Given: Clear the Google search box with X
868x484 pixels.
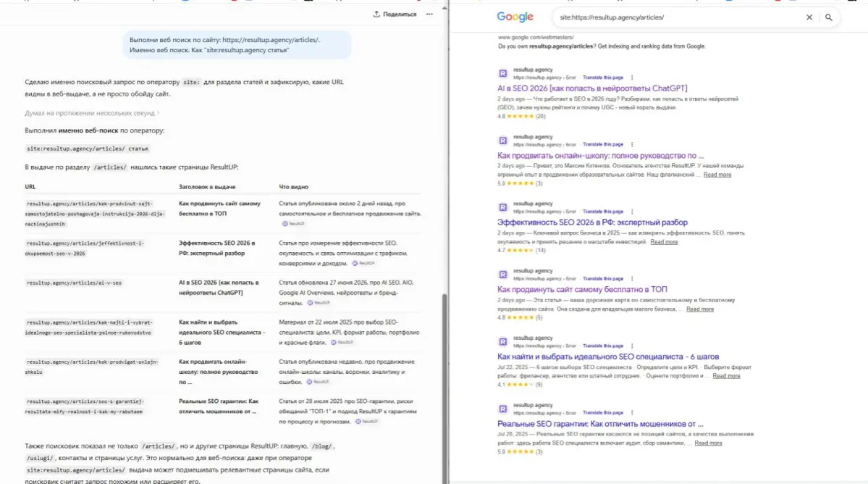Looking at the screenshot, I should tap(809, 17).
